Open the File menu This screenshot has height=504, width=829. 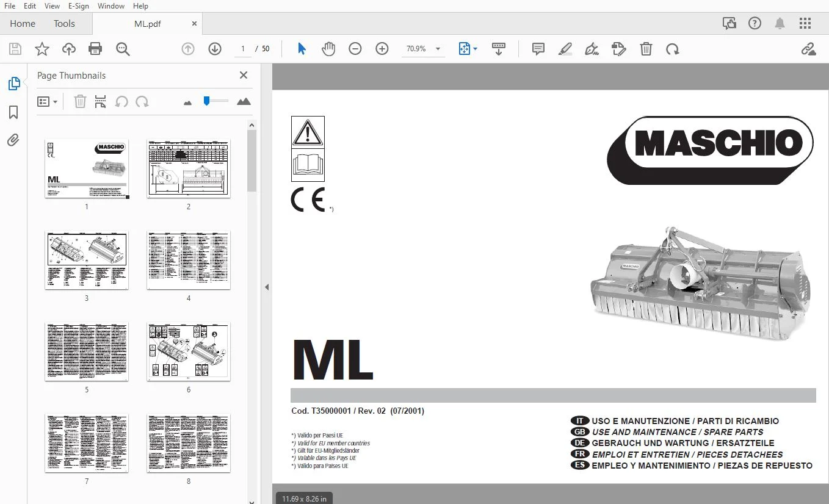coord(10,6)
